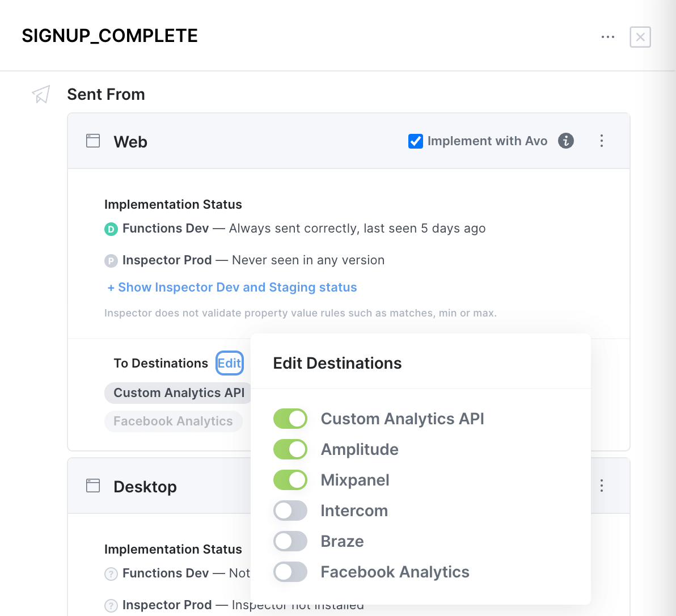Viewport: 676px width, 616px height.
Task: Click the Custom Analytics API destination pill
Action: (177, 393)
